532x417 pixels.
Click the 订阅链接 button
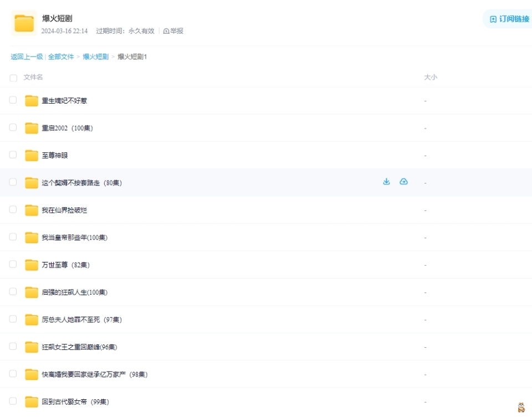click(x=509, y=19)
